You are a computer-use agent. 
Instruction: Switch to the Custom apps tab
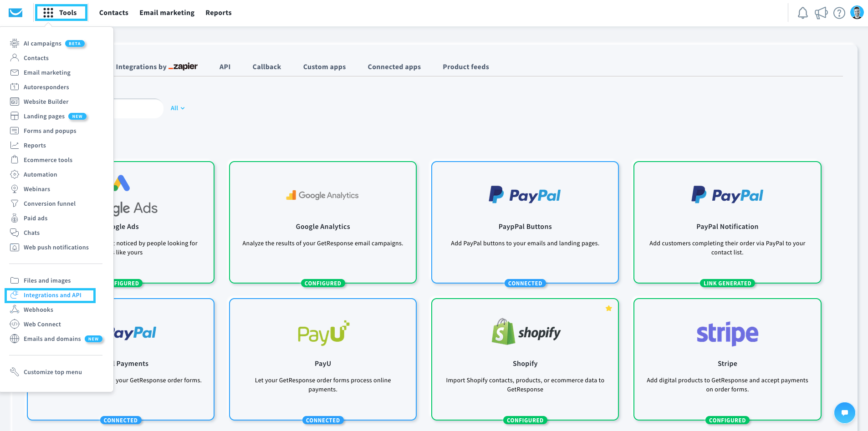[324, 67]
